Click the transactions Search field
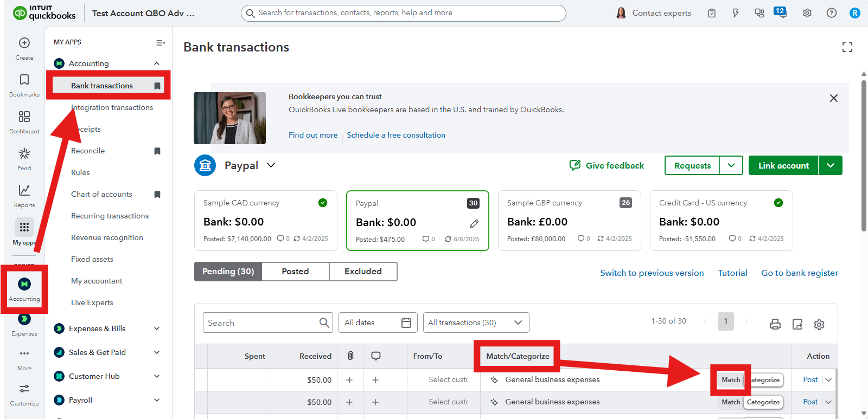The image size is (868, 419). click(x=267, y=323)
